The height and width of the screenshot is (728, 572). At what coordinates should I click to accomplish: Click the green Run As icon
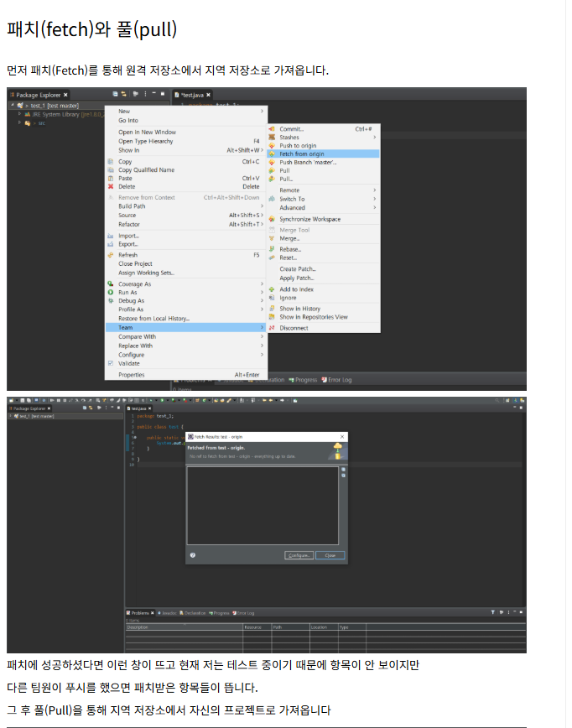(x=111, y=293)
